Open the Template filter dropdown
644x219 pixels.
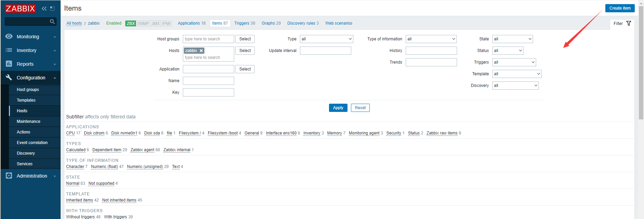pos(517,74)
